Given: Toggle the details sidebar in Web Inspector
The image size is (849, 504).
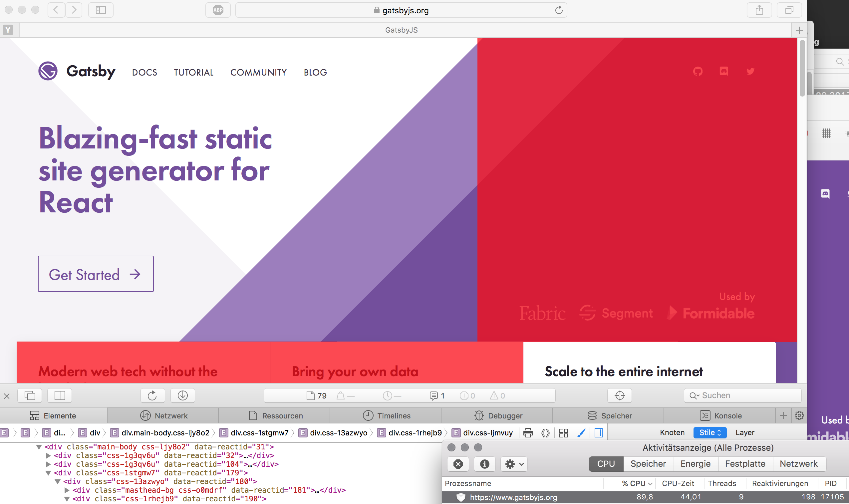Looking at the screenshot, I should [598, 432].
